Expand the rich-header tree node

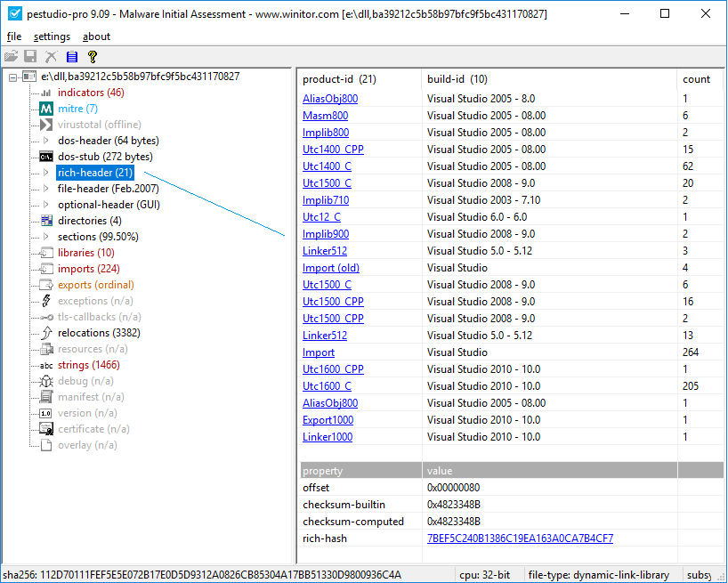coord(46,172)
